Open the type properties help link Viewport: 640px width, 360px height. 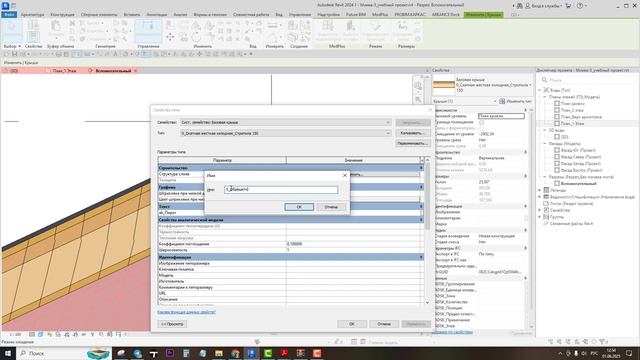187,312
